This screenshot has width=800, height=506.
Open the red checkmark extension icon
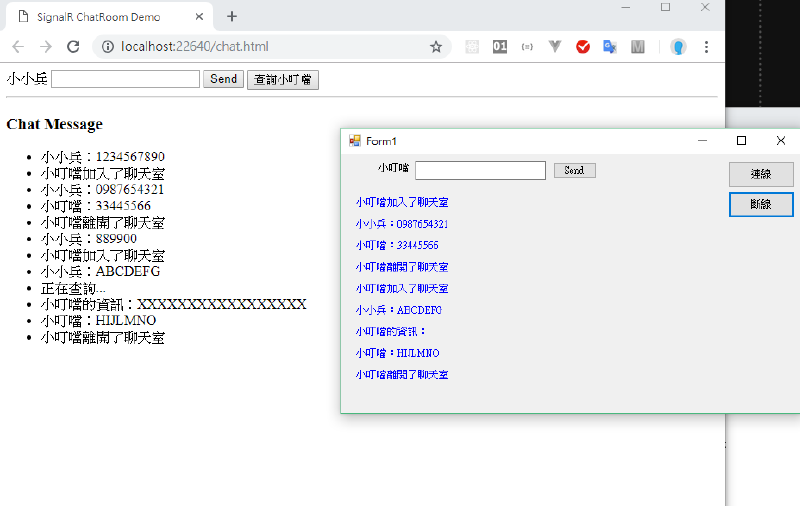tap(583, 47)
